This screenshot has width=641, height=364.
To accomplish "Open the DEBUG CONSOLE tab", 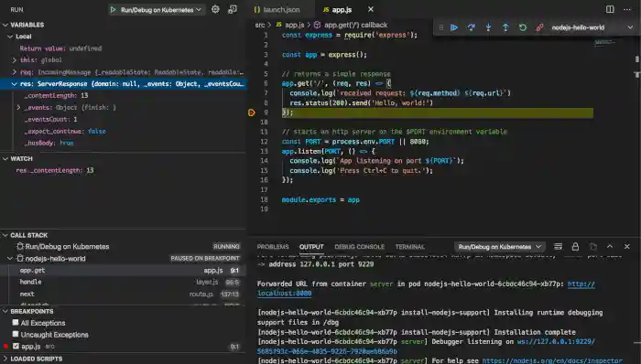I will (359, 246).
